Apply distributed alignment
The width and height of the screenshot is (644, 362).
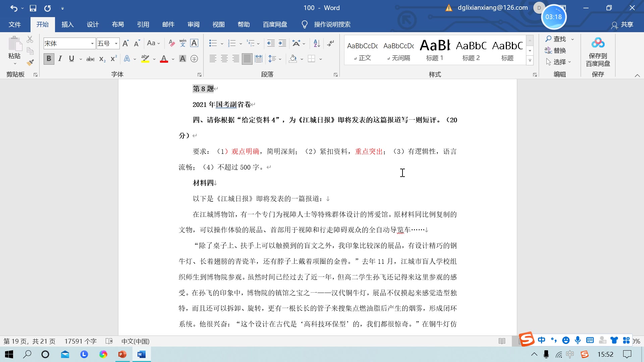[x=259, y=59]
